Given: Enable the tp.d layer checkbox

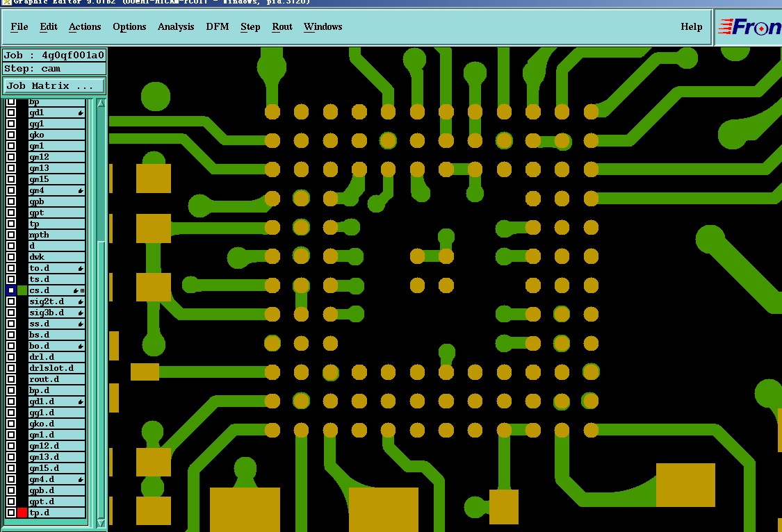Looking at the screenshot, I should 11,513.
